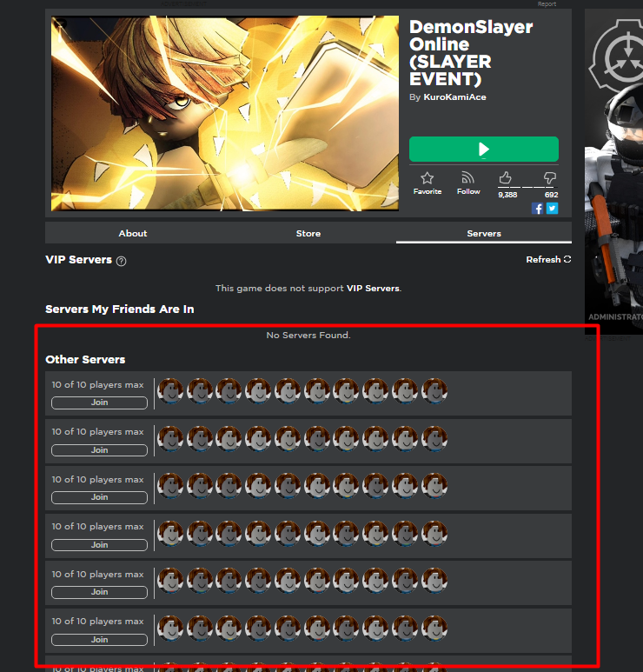
Task: Click the 'Other Servers' heading
Action: (85, 360)
